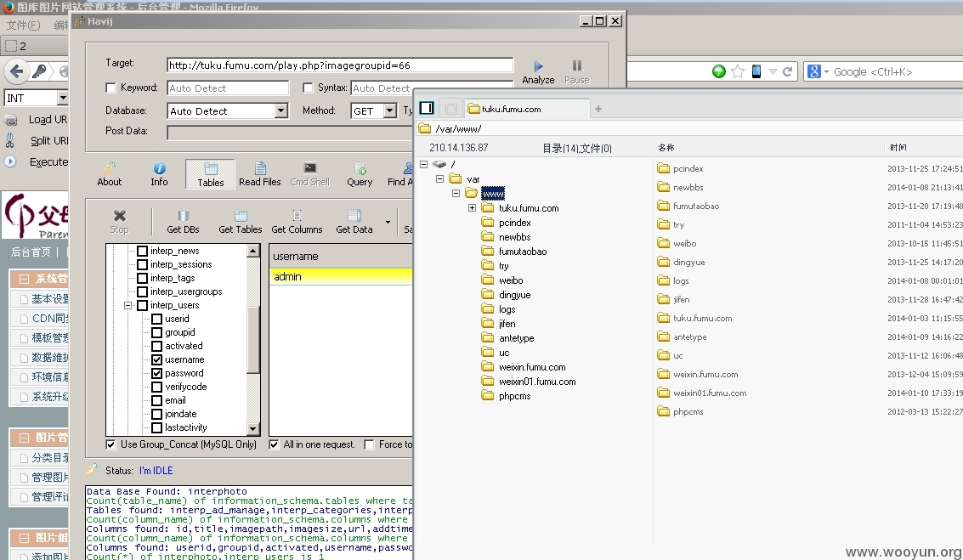Click the sidebar panel toggle icon

point(427,108)
